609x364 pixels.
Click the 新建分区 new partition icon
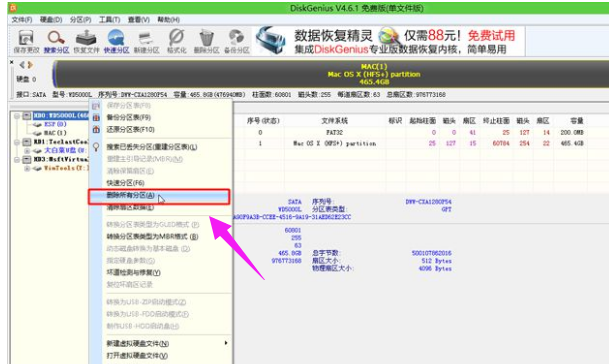[x=146, y=41]
